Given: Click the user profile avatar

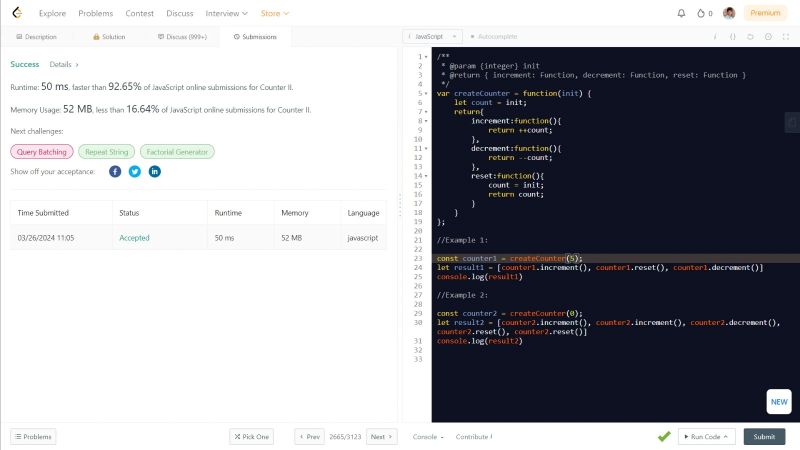Looking at the screenshot, I should (729, 13).
